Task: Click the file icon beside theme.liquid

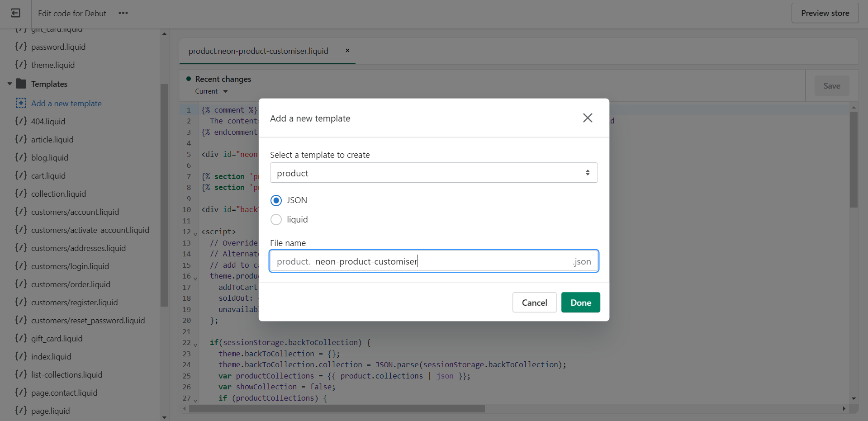Action: click(x=21, y=65)
